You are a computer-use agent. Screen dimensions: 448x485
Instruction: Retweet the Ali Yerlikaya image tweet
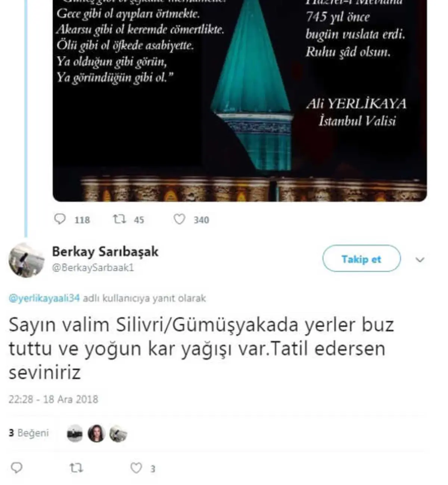tap(119, 219)
